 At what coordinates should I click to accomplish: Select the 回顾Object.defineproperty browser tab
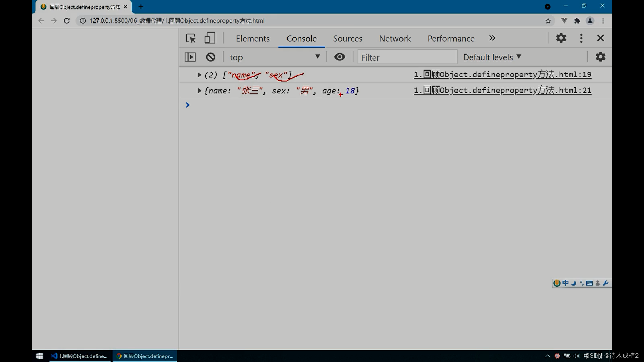pyautogui.click(x=84, y=7)
